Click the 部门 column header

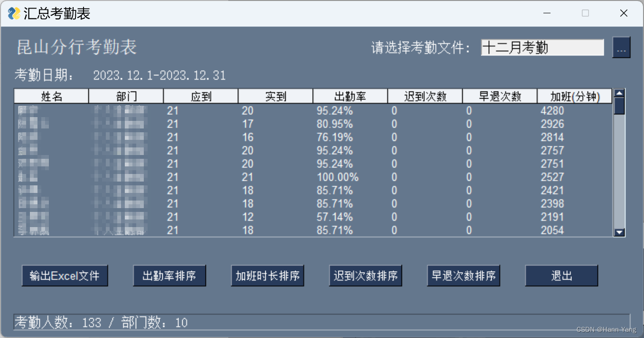(x=125, y=96)
